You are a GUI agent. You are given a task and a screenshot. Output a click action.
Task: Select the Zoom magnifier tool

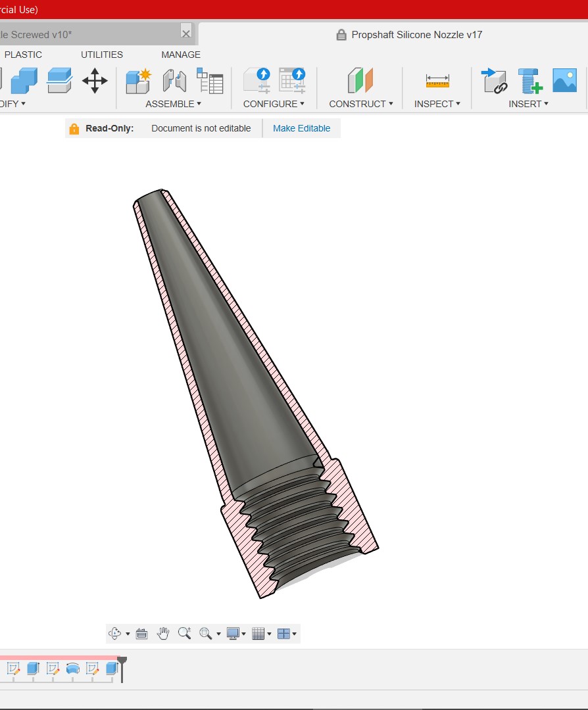click(184, 633)
